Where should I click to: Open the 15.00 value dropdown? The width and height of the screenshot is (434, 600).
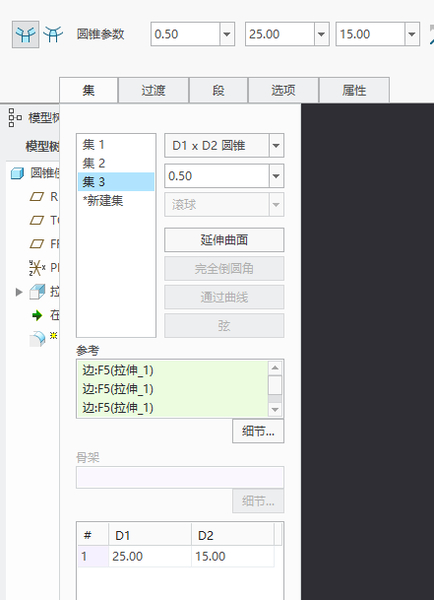click(412, 34)
